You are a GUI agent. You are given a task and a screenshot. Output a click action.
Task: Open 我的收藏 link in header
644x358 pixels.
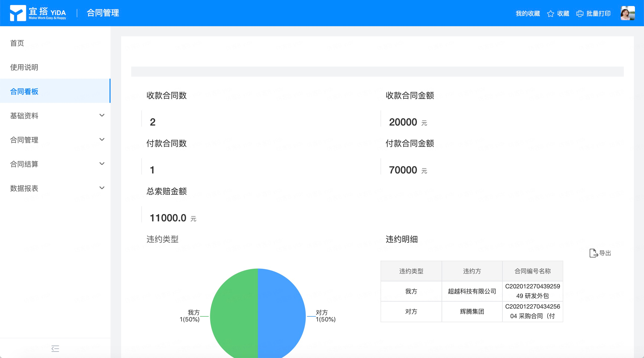click(x=528, y=14)
